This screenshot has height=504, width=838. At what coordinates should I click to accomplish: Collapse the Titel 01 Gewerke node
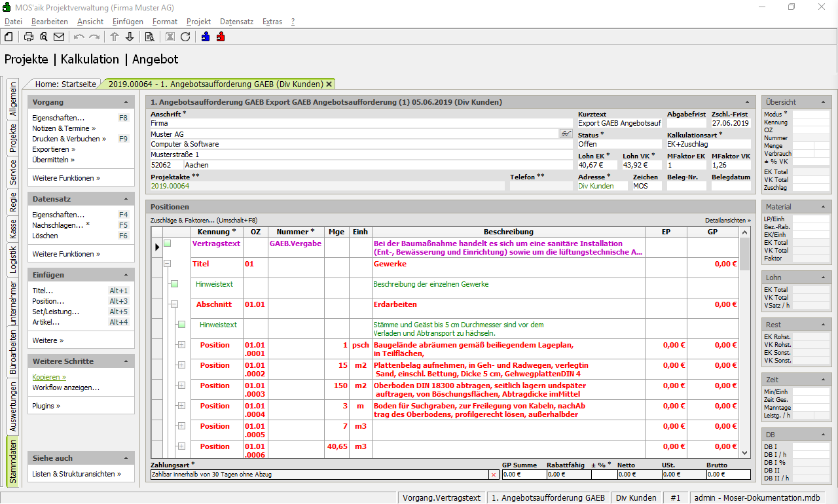[167, 264]
